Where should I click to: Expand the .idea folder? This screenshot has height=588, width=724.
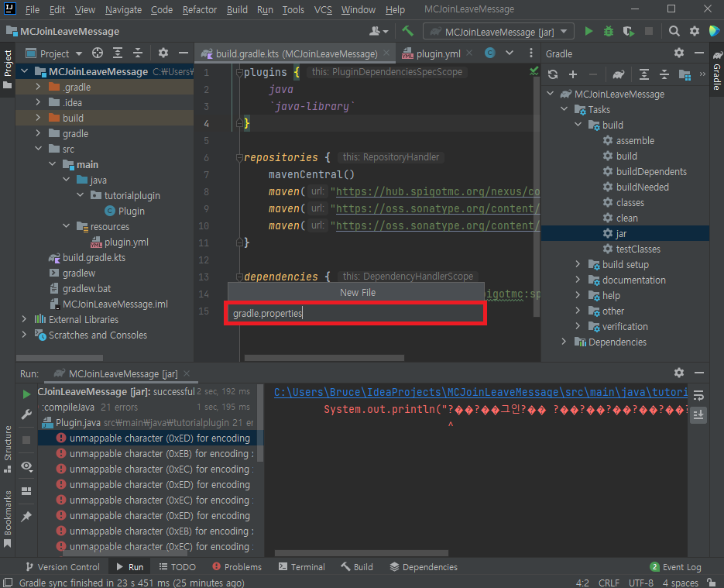coord(38,102)
